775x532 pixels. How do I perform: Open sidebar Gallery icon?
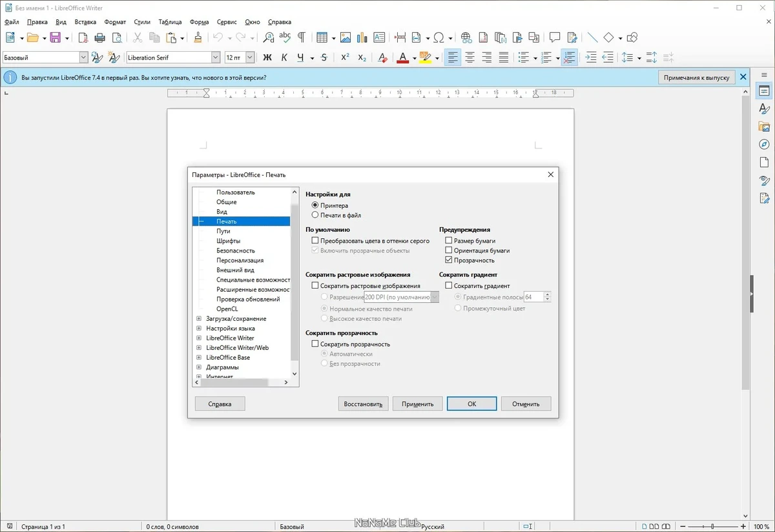point(764,127)
